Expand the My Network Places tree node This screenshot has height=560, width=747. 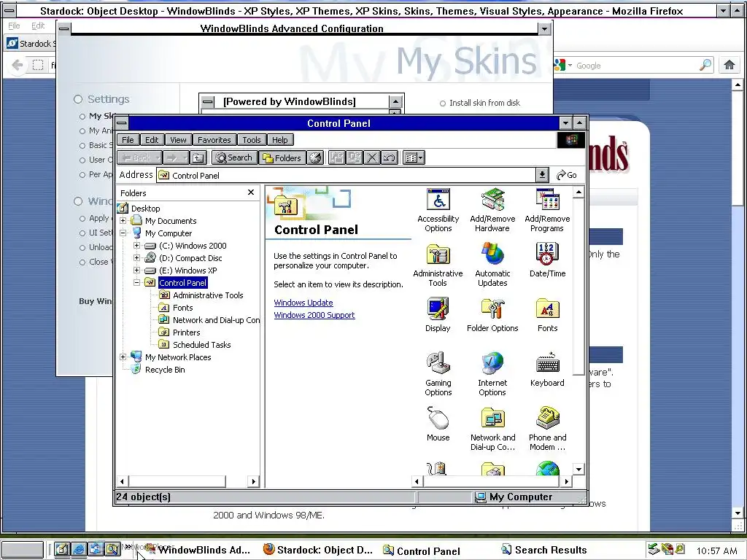click(123, 357)
